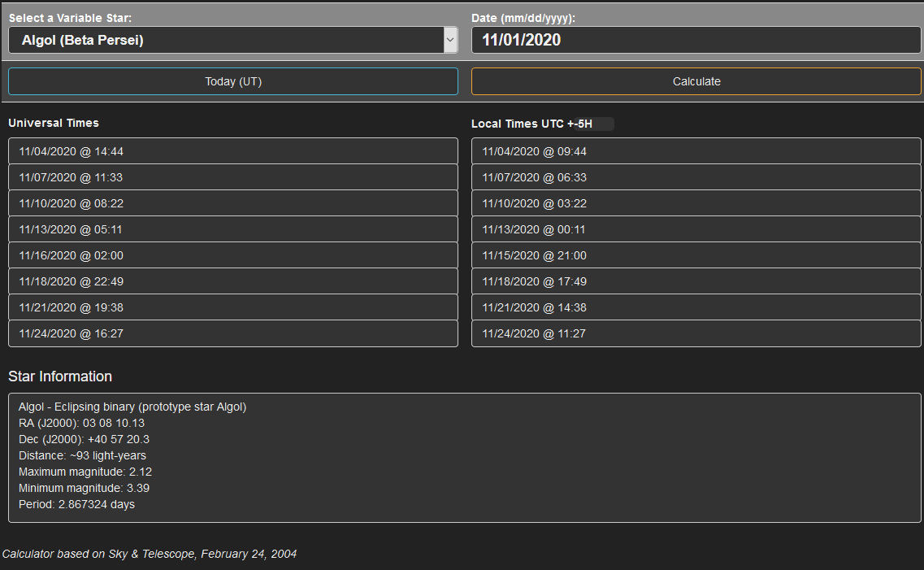
Task: Click universal time row 11/10/2020 @ 08:22
Action: point(233,203)
